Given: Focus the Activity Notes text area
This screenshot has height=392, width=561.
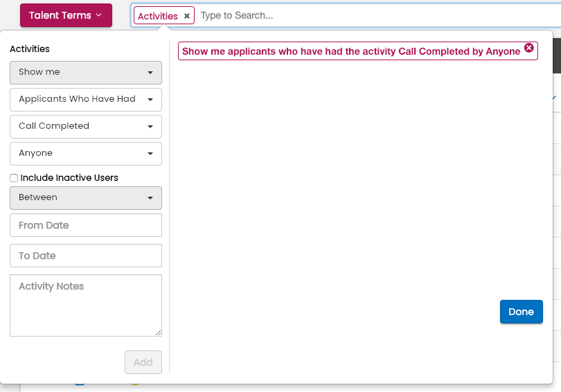Looking at the screenshot, I should 86,305.
